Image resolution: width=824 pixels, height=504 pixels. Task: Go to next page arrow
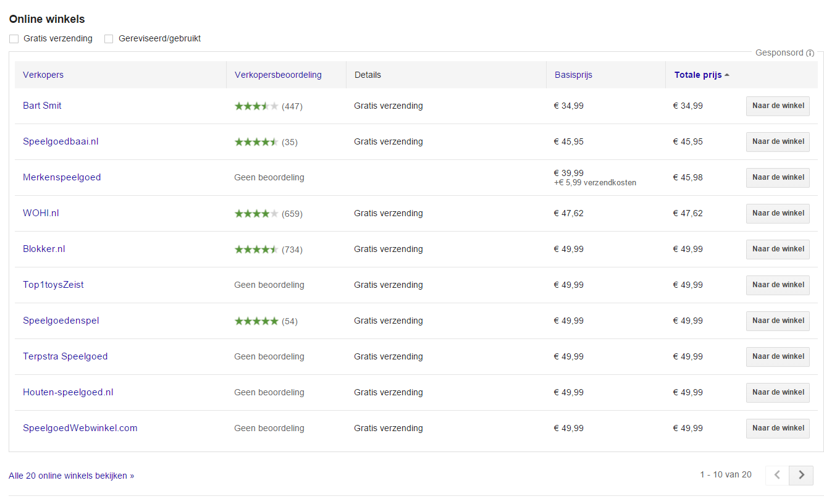pos(801,475)
